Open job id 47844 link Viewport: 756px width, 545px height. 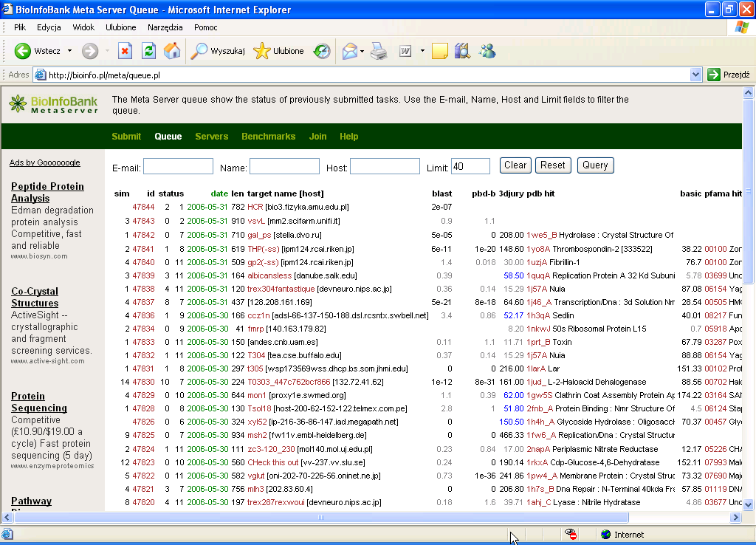pos(143,207)
